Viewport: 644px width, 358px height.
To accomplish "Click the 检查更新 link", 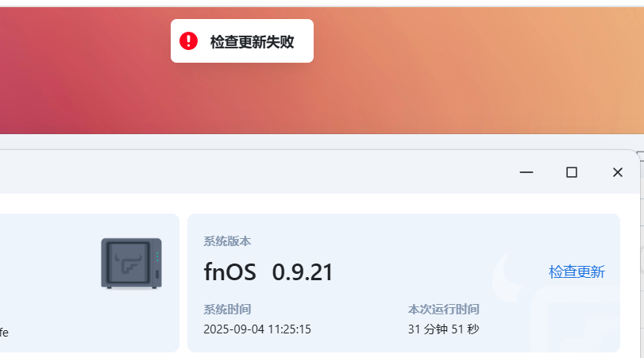I will coord(577,271).
